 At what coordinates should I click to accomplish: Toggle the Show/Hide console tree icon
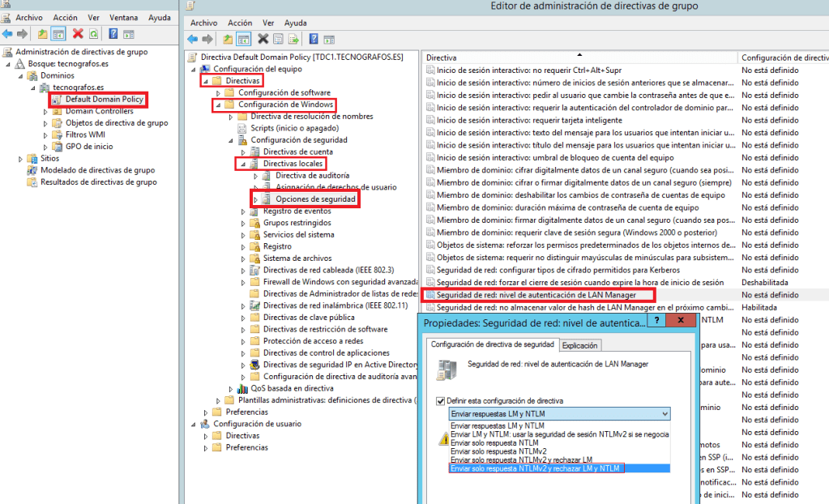pyautogui.click(x=58, y=33)
